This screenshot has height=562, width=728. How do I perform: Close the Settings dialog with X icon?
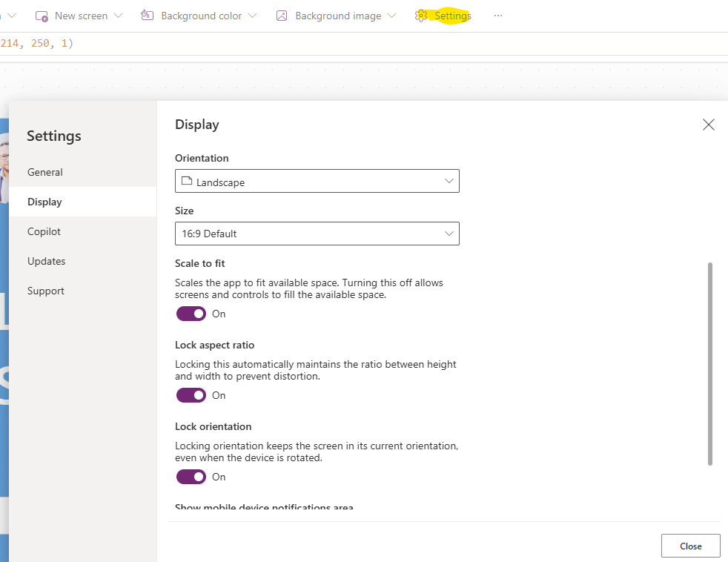click(x=709, y=125)
